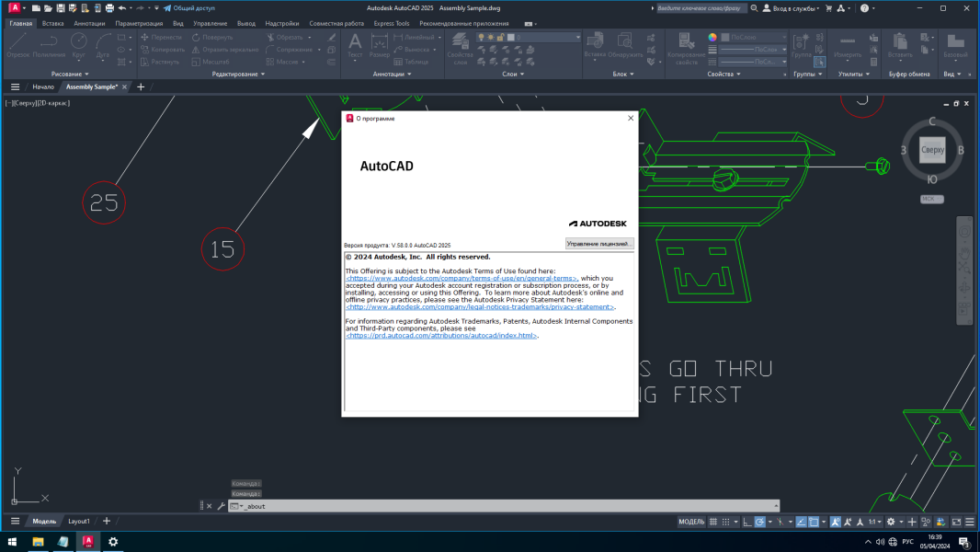
Task: Open the Вход в службы sign-in dropdown
Action: pos(791,8)
